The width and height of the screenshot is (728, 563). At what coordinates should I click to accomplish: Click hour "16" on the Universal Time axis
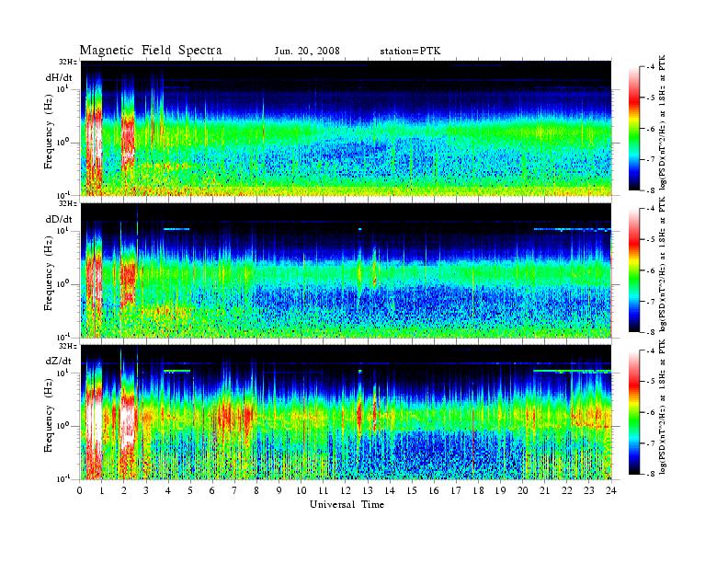[x=434, y=490]
